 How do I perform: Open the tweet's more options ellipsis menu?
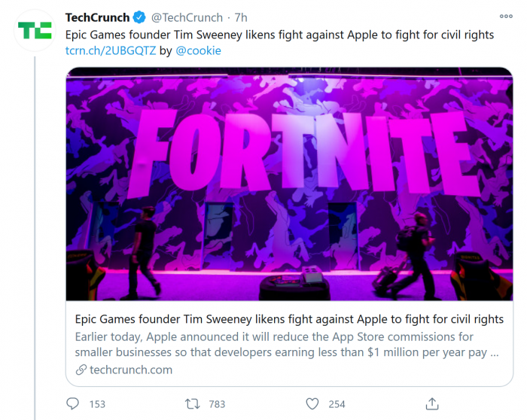[x=506, y=16]
